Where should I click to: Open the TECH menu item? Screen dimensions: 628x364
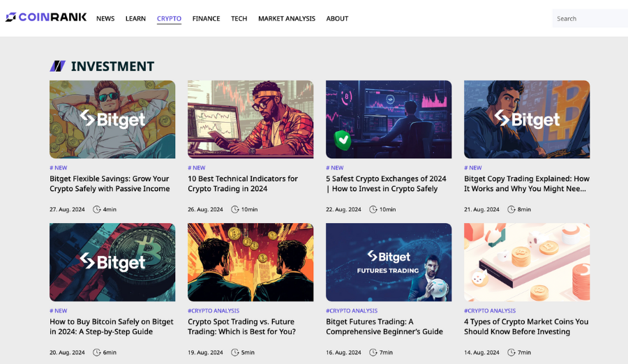239,18
